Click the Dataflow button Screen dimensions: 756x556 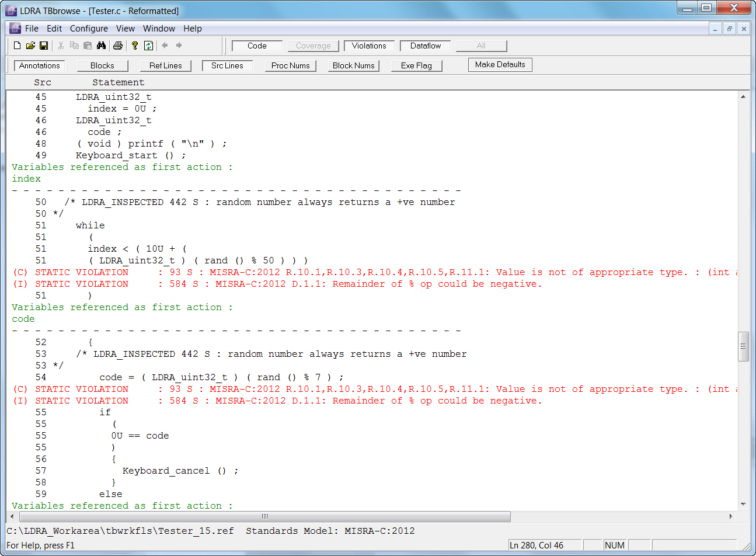coord(425,46)
